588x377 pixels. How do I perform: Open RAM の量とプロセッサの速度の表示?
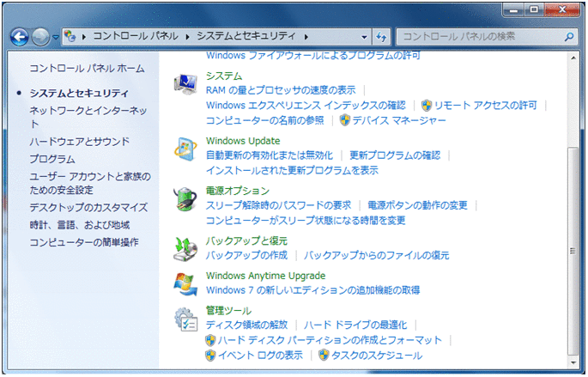[x=281, y=90]
